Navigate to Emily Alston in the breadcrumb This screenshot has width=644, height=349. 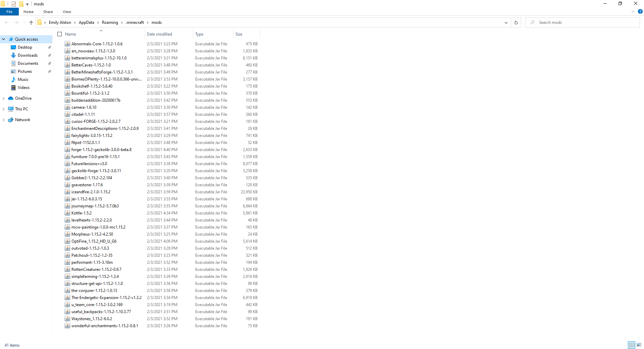pyautogui.click(x=60, y=22)
